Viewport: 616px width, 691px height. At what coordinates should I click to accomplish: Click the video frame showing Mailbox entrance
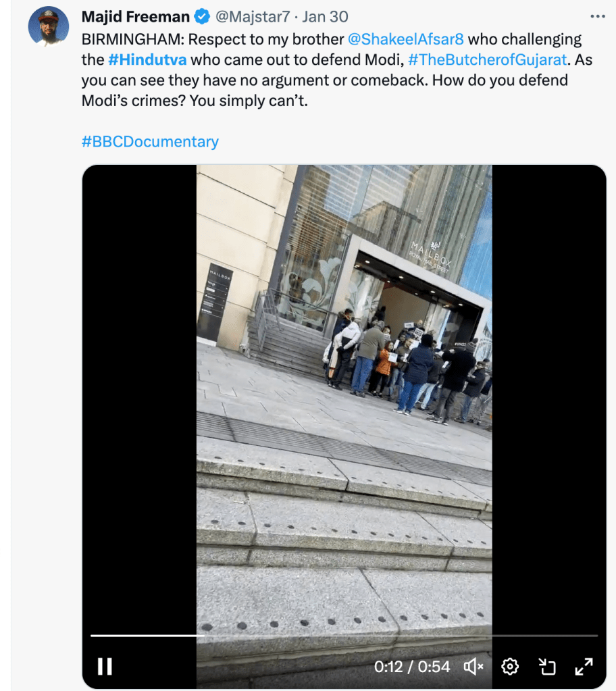(x=344, y=396)
